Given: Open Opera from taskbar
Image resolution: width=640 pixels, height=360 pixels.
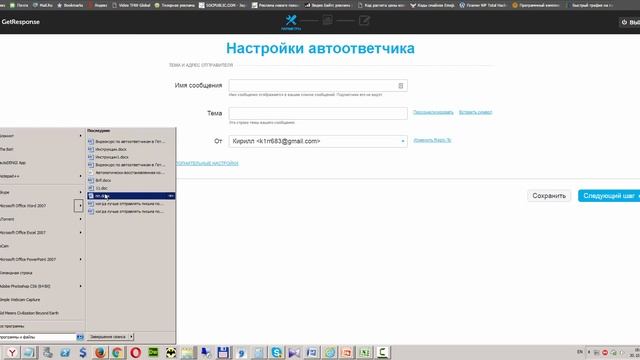Looking at the screenshot, I should click(x=136, y=352).
